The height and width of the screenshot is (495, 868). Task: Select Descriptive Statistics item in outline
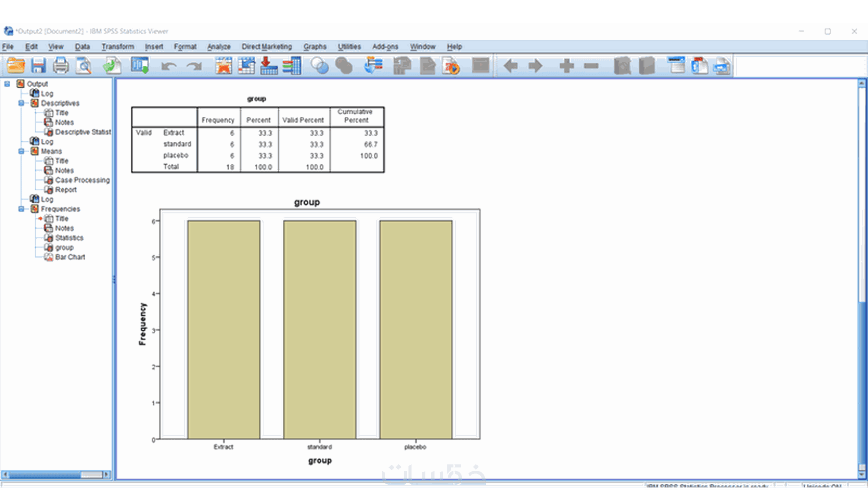83,132
